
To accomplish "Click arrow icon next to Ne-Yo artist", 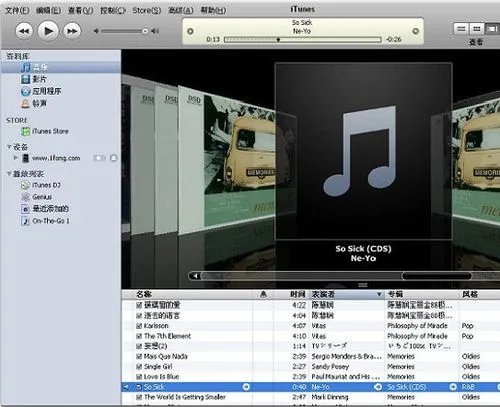I will pos(378,387).
